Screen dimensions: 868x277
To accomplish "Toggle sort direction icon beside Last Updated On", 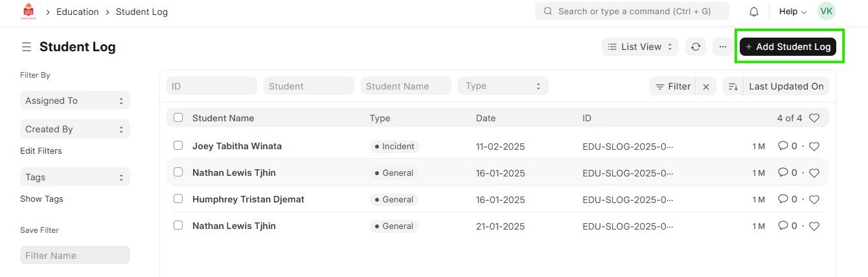I will pyautogui.click(x=733, y=86).
